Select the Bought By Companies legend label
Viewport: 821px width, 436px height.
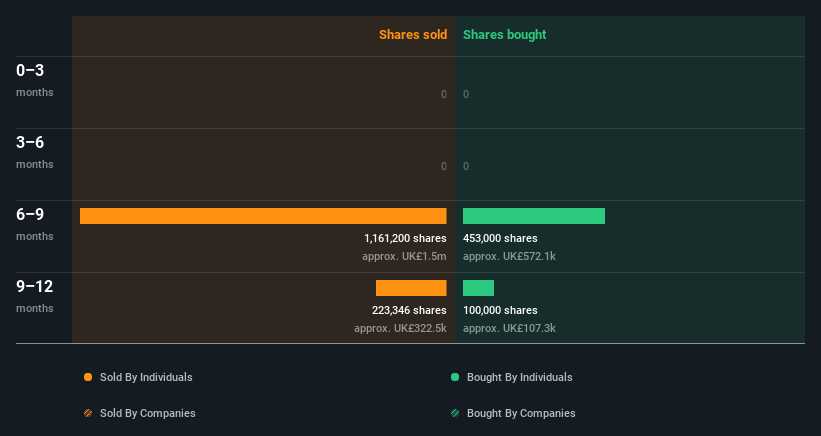coord(521,413)
